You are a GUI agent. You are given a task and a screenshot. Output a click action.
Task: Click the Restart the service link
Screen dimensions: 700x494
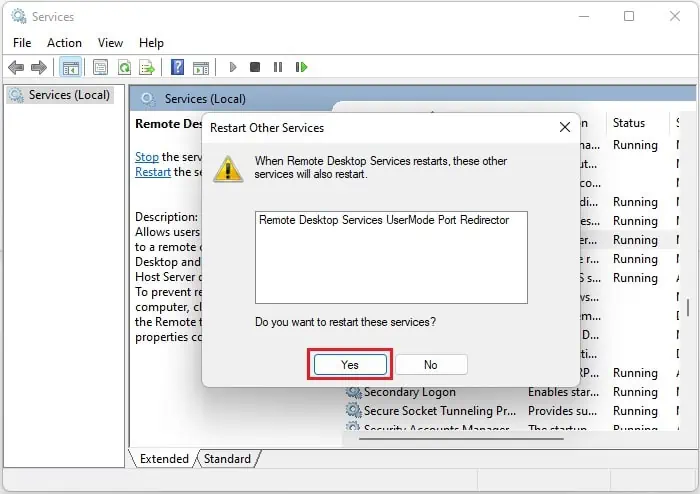(153, 172)
